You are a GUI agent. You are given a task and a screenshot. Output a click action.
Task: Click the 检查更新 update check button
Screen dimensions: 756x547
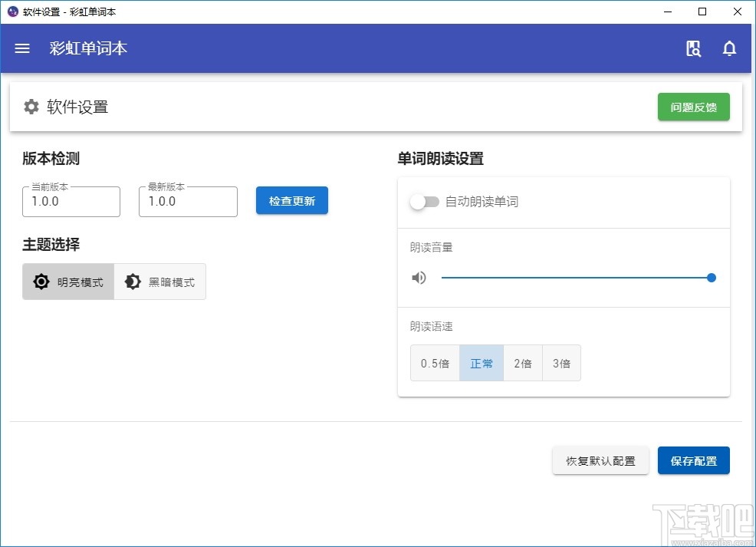(291, 200)
